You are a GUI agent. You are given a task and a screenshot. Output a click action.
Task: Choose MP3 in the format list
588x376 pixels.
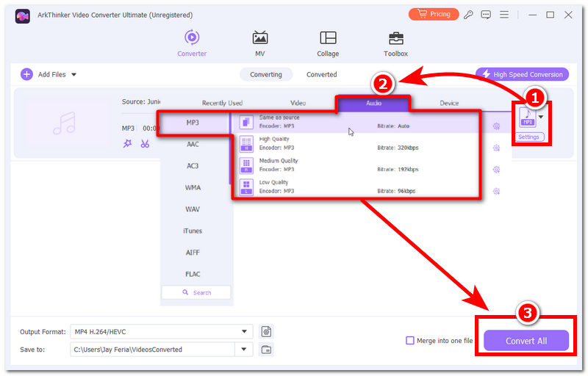click(x=193, y=123)
